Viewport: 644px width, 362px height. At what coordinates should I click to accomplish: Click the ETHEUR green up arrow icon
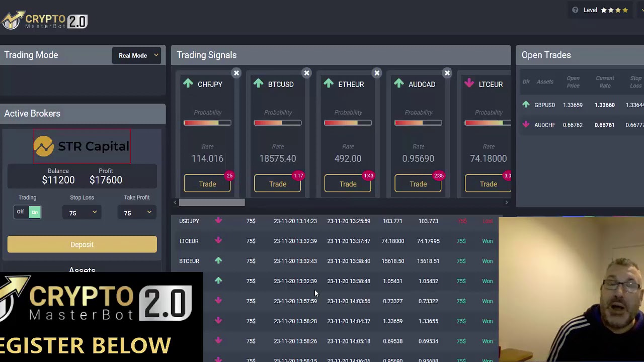pos(329,83)
